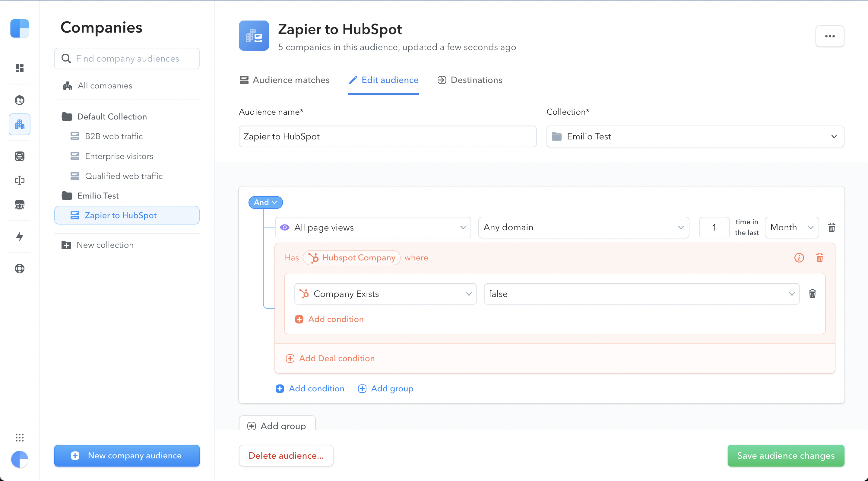Click the bottom Add group button
Viewport: 868px width, 481px height.
click(x=277, y=423)
